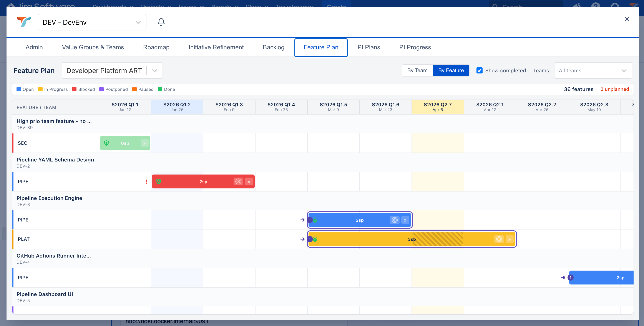644x326 pixels.
Task: Click the shield icon on the green SEC bar
Action: click(x=107, y=143)
